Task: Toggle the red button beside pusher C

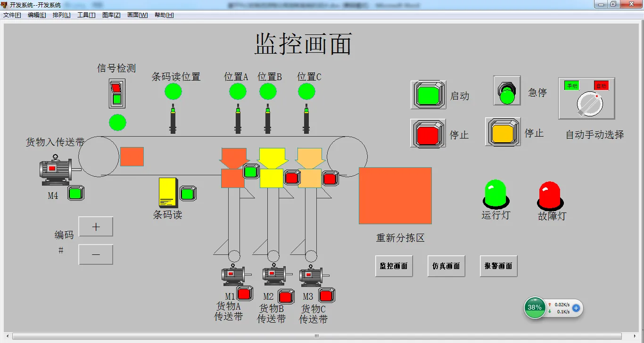Action: pyautogui.click(x=330, y=178)
